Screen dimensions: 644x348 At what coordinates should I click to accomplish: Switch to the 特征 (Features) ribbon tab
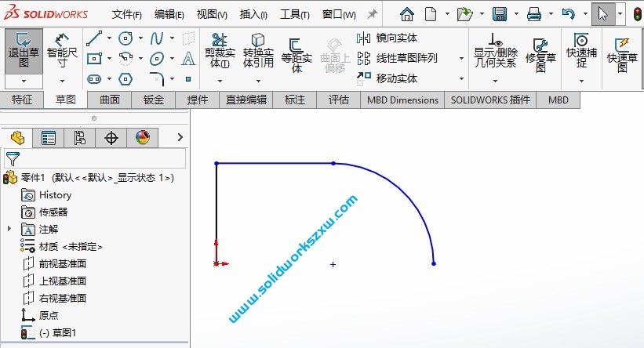(x=22, y=100)
